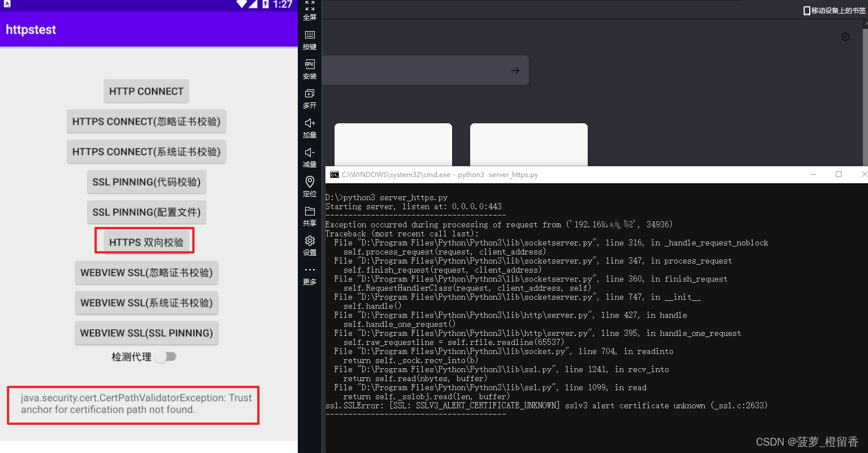
Task: Tap WEBVIEW SSL(SSL PINNING) button
Action: click(x=146, y=333)
